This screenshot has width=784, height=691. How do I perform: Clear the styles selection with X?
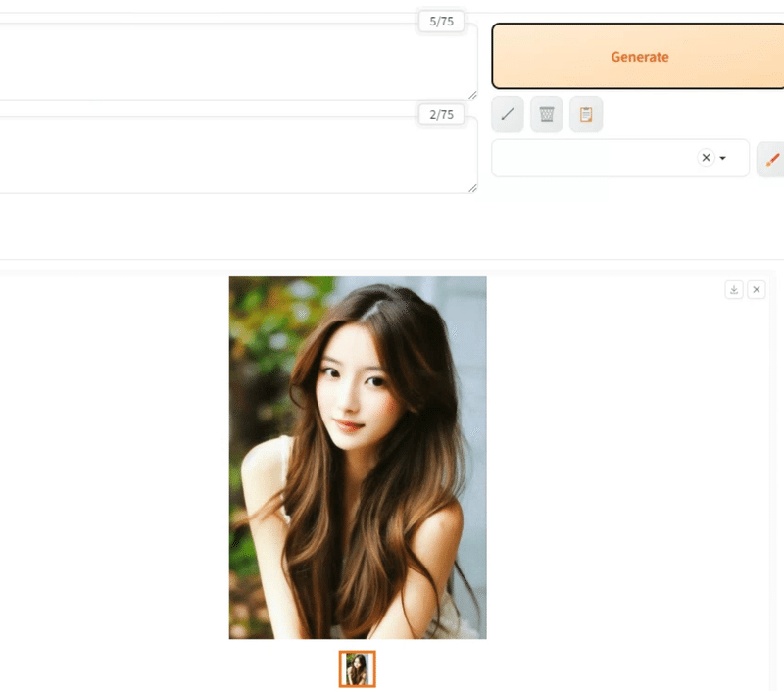706,158
